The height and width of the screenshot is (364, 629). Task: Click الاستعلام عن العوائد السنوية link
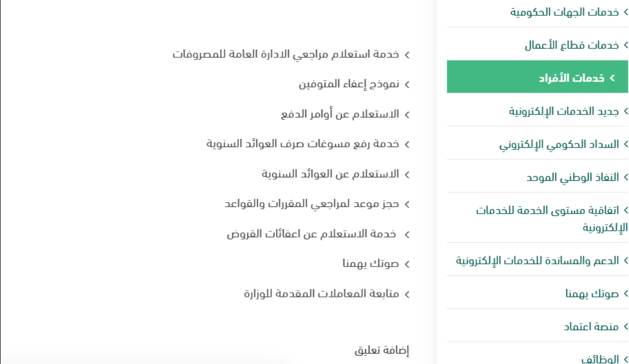[330, 174]
